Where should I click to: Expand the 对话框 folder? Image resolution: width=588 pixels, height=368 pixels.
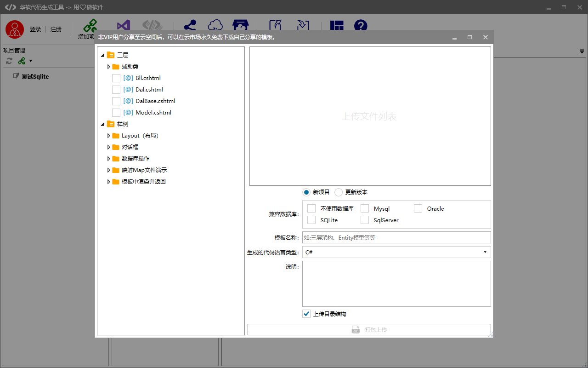pos(109,147)
